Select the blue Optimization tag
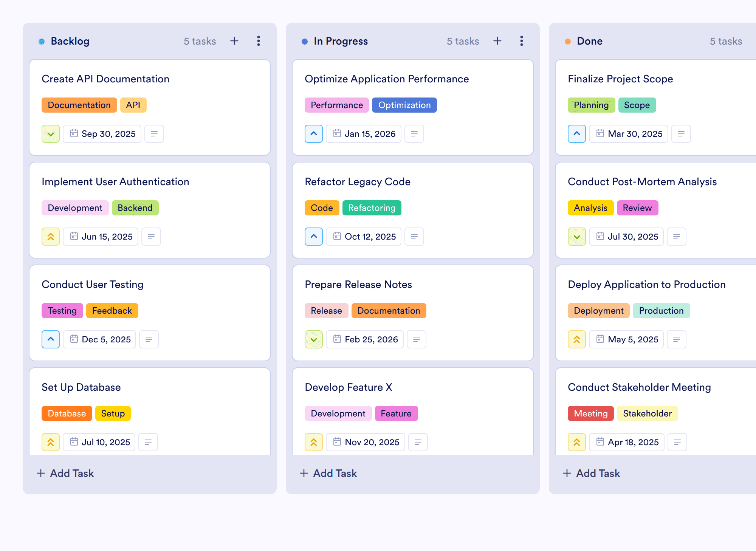Image resolution: width=756 pixels, height=551 pixels. click(404, 105)
